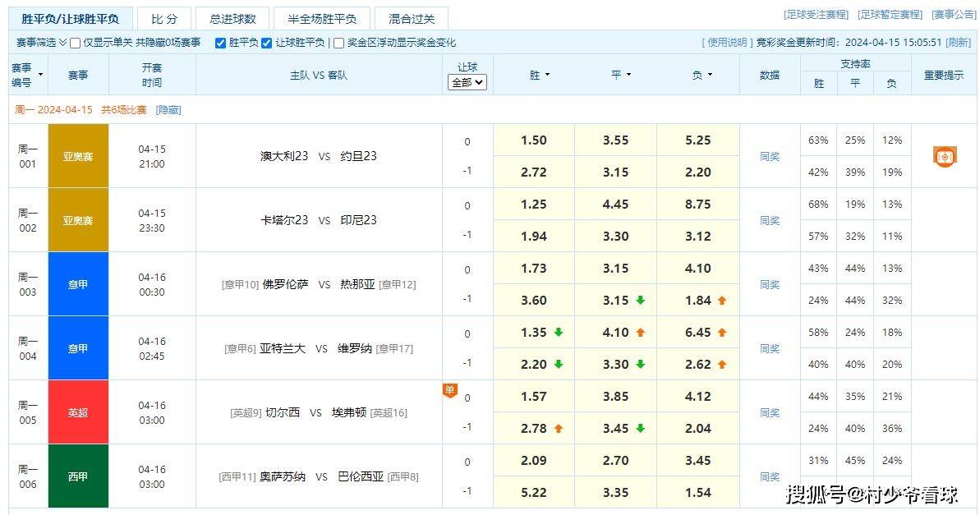
Task: Open the 让球 全部 dropdown
Action: [467, 83]
